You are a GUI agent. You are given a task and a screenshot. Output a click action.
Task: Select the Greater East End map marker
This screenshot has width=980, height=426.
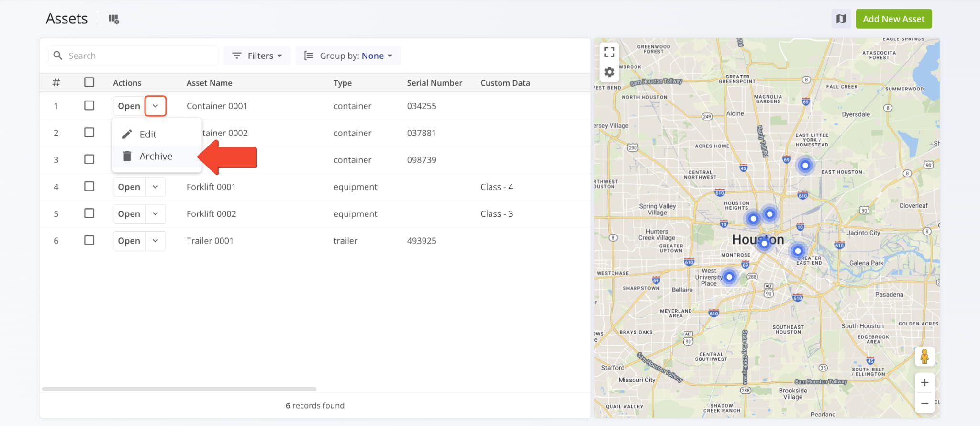[x=797, y=251]
